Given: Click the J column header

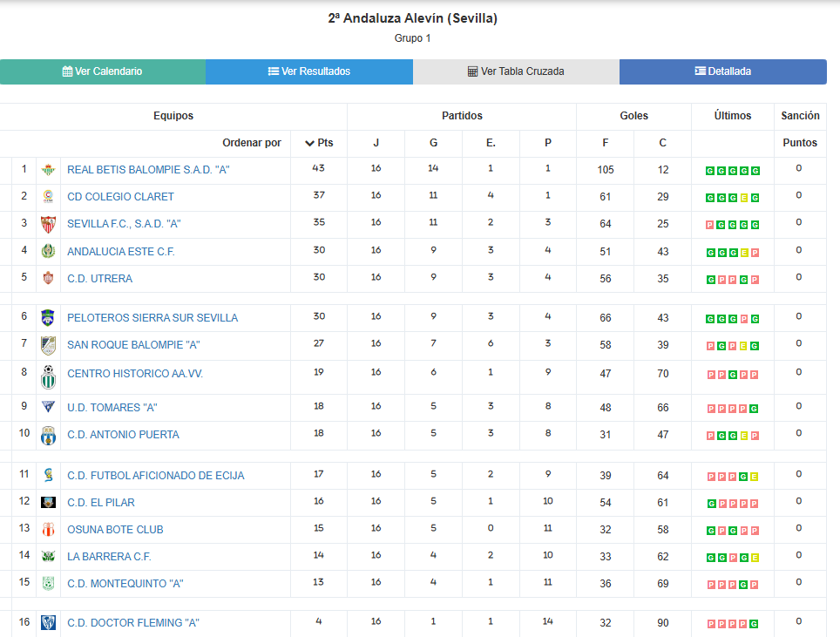Looking at the screenshot, I should pyautogui.click(x=376, y=143).
